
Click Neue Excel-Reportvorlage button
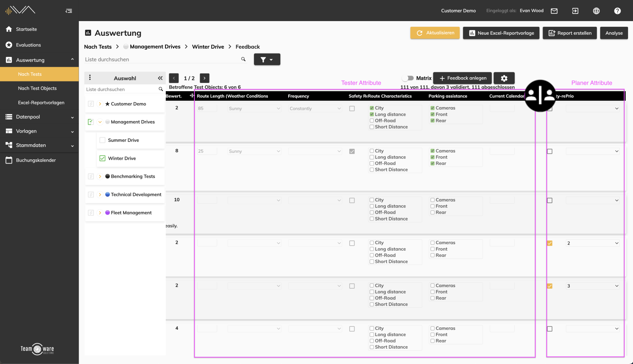pos(501,33)
